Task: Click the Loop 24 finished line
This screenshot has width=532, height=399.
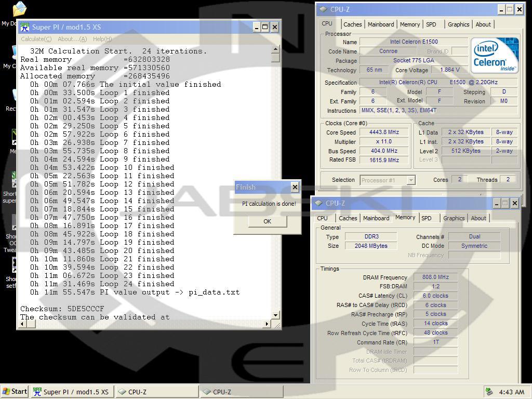Action: [102, 284]
